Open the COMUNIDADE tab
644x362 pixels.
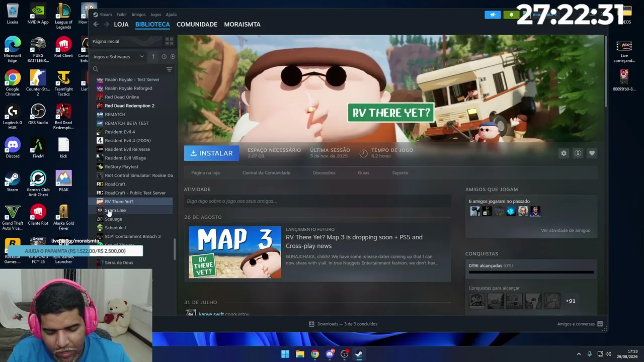click(197, 24)
